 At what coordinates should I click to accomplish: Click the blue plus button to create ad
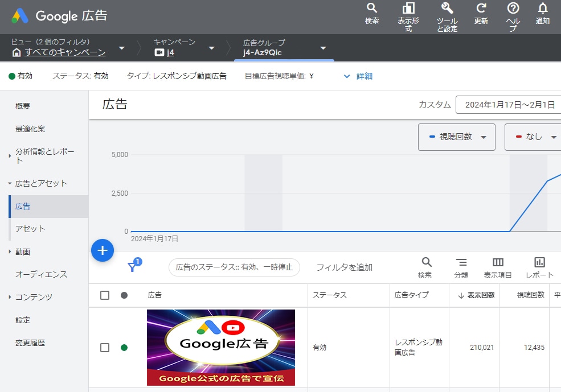tap(103, 250)
